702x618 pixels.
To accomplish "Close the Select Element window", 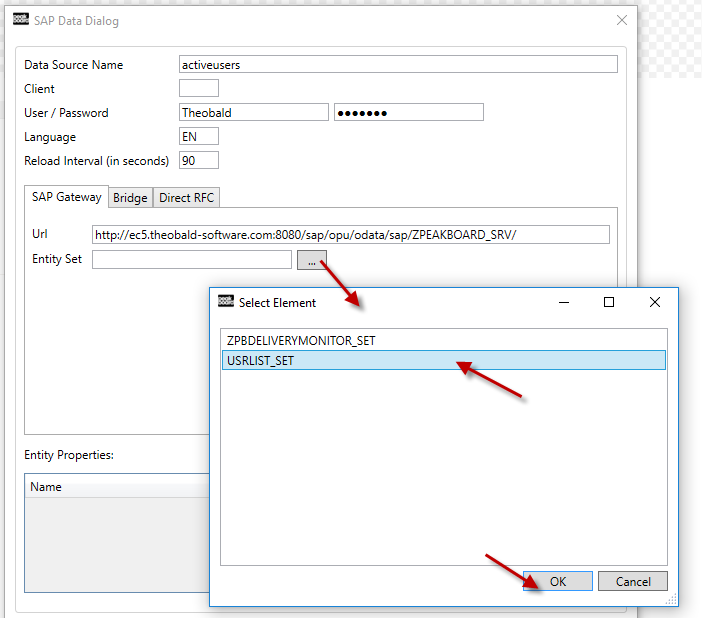I will click(655, 302).
